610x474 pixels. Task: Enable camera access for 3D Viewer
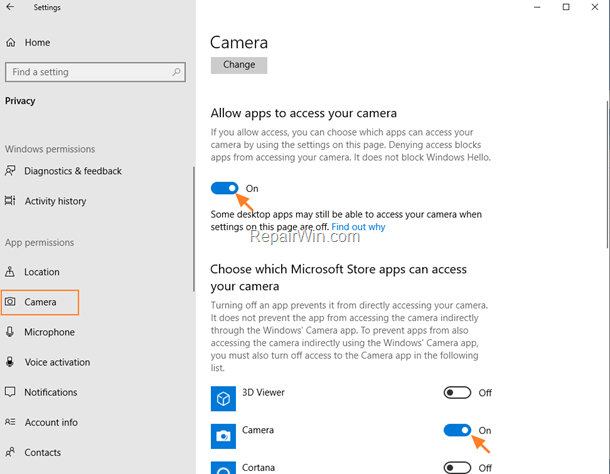click(457, 393)
